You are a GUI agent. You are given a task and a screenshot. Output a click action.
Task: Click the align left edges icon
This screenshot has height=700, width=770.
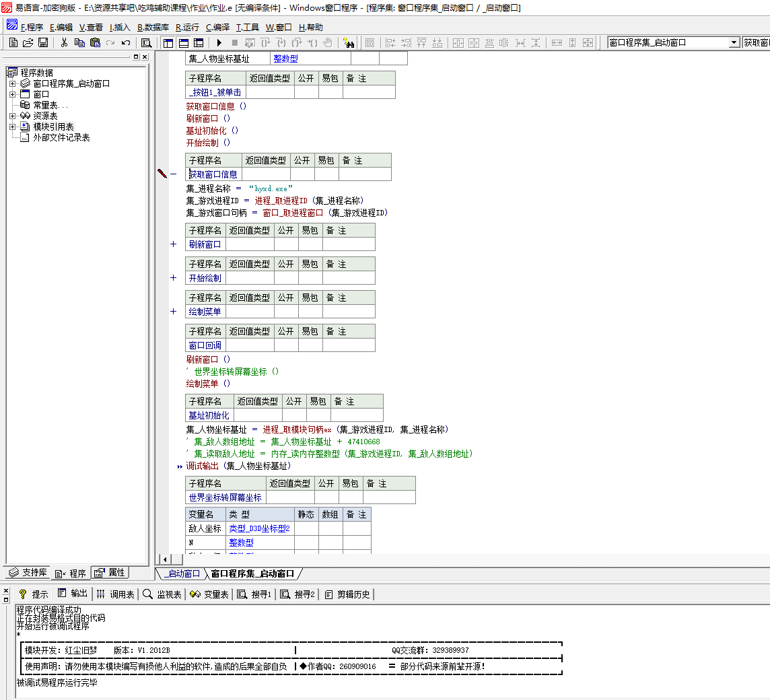pyautogui.click(x=390, y=42)
